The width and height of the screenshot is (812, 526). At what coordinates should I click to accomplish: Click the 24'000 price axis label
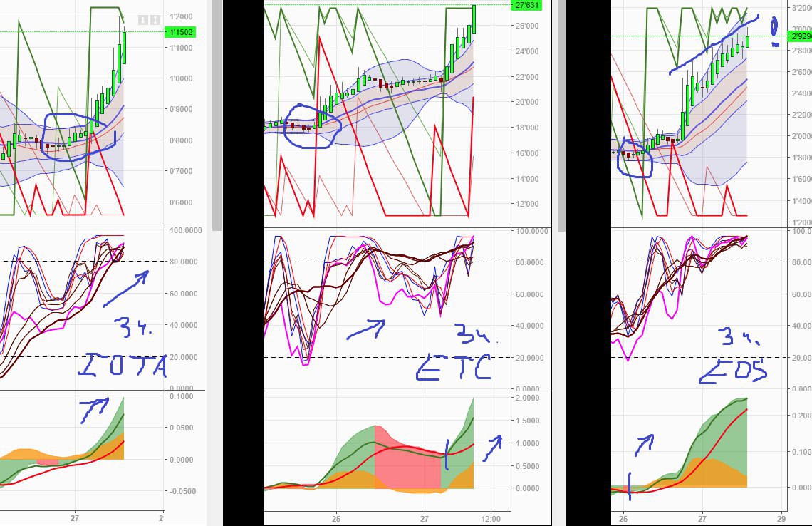click(x=527, y=51)
